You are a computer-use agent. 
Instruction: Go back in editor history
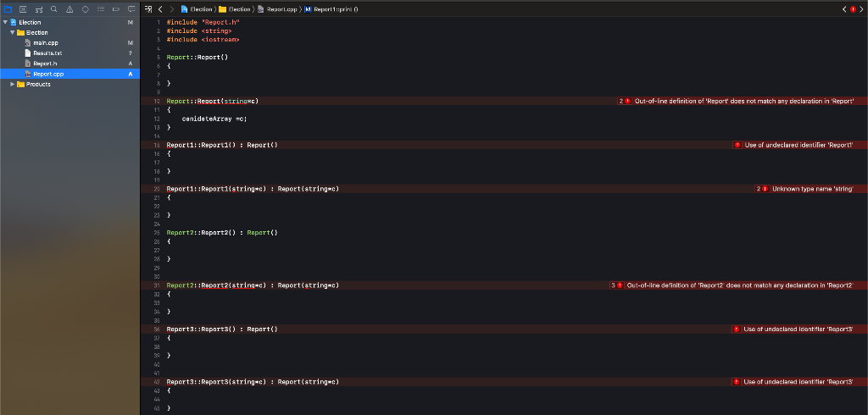click(x=160, y=8)
